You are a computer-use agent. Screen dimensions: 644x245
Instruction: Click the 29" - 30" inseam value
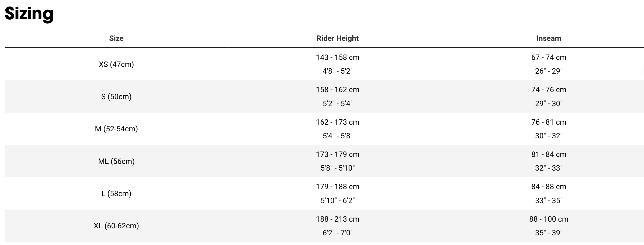[x=549, y=103]
